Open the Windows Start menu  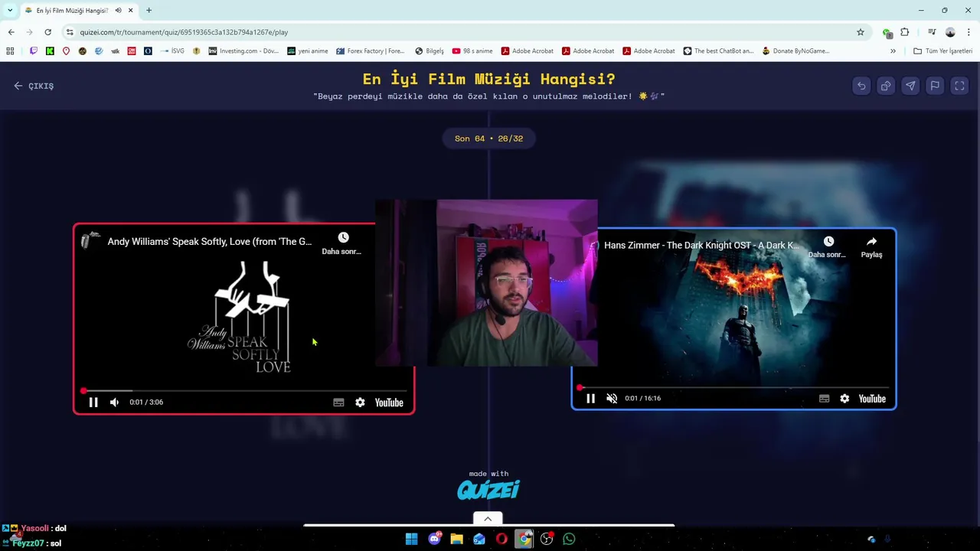pos(412,539)
